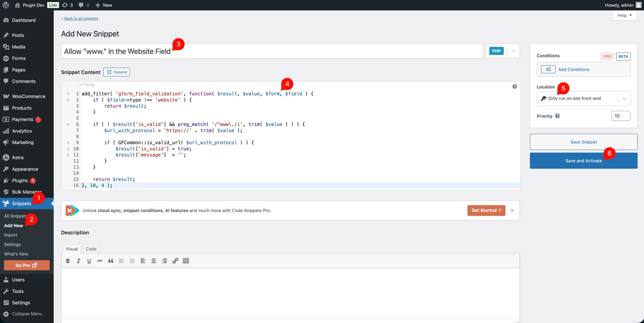This screenshot has height=323, width=644.
Task: Click the Align left icon
Action: 143,261
